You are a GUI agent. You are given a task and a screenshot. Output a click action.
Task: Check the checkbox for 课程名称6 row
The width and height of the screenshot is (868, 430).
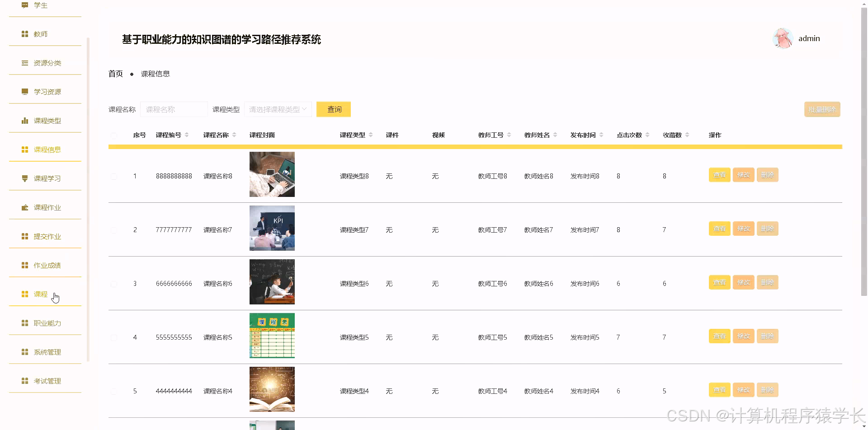[114, 284]
